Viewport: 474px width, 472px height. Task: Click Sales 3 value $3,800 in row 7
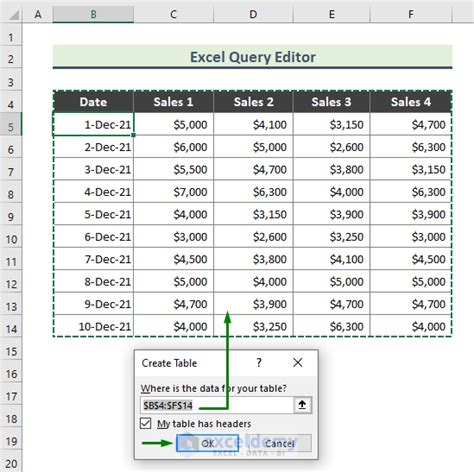click(332, 169)
